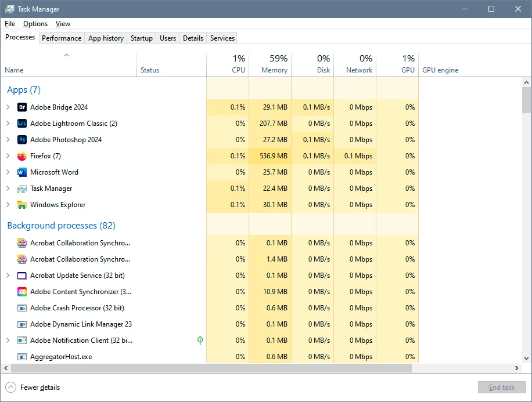
Task: Click the vertical scrollbar up arrow
Action: pyautogui.click(x=526, y=82)
